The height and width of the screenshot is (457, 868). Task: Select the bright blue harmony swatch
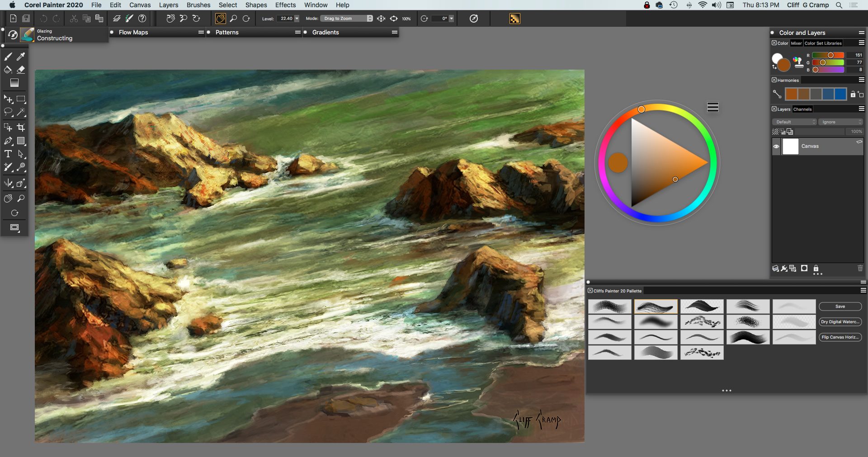840,94
